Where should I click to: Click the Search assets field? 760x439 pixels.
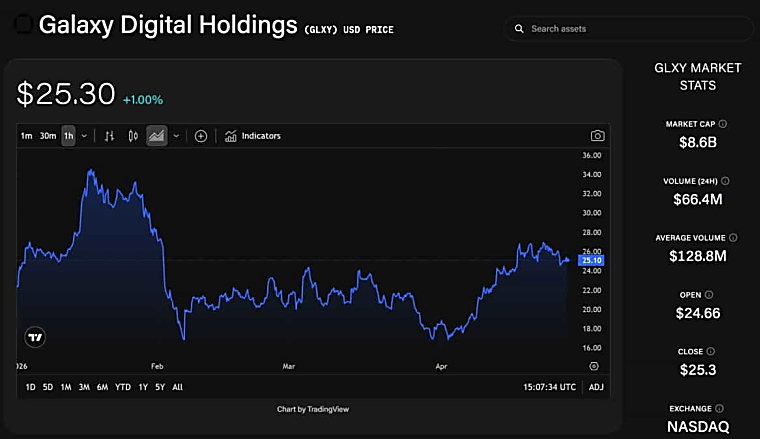pyautogui.click(x=629, y=29)
